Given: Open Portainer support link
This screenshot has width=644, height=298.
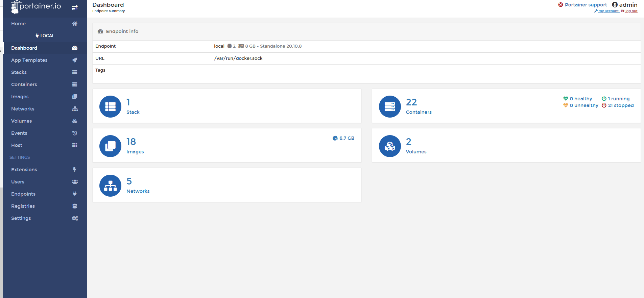Looking at the screenshot, I should (x=586, y=5).
